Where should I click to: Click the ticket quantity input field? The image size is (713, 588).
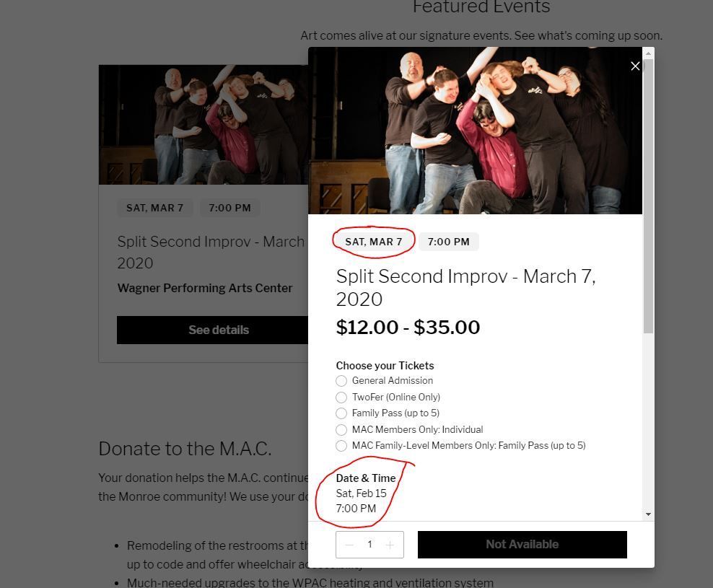click(369, 545)
